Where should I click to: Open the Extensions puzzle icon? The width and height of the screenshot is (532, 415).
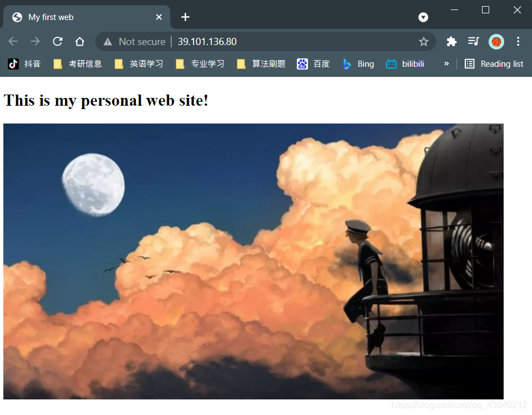click(451, 41)
